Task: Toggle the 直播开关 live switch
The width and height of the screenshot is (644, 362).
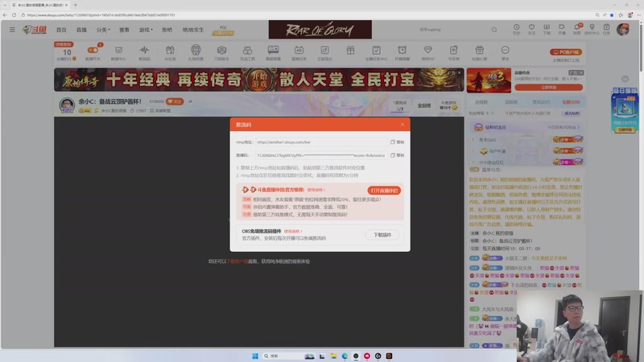Action: click(x=93, y=50)
